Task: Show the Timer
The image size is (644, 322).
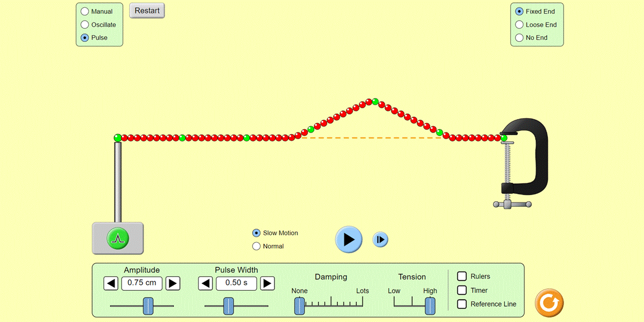Action: 462,290
